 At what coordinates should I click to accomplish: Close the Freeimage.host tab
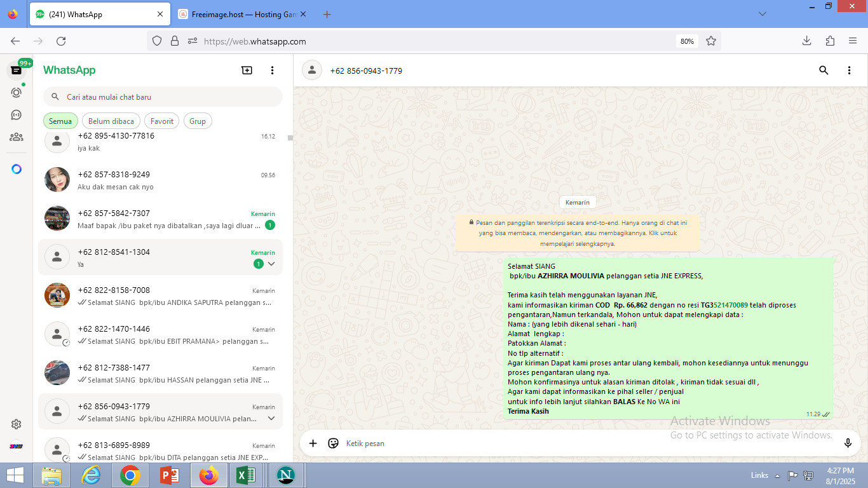coord(302,15)
